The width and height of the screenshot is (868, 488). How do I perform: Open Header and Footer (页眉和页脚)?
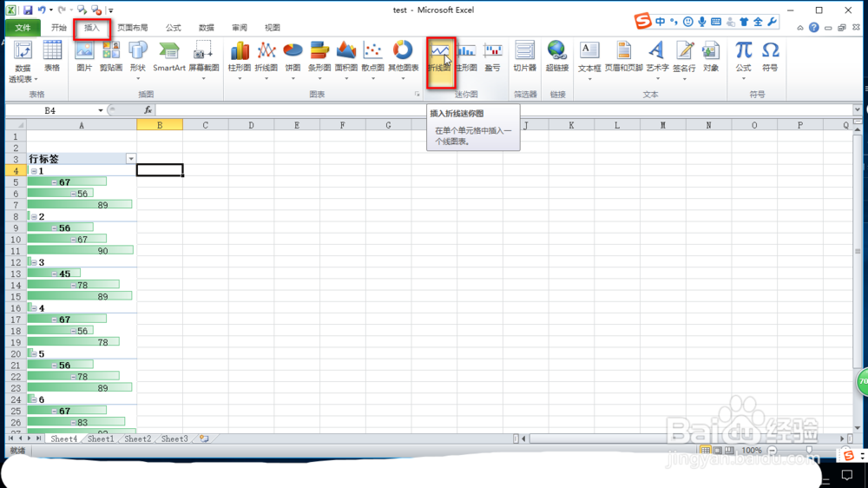[x=623, y=56]
